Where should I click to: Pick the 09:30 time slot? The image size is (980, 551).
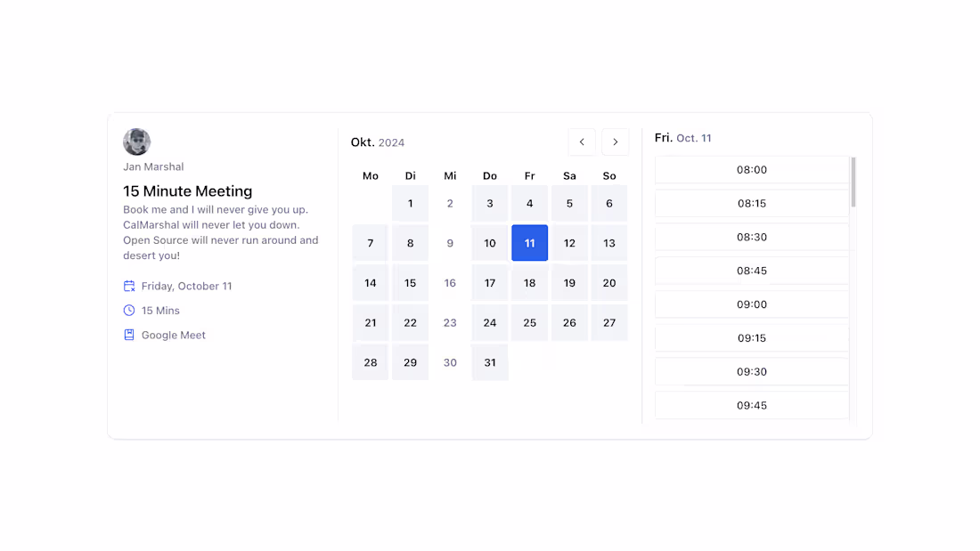[x=751, y=371]
